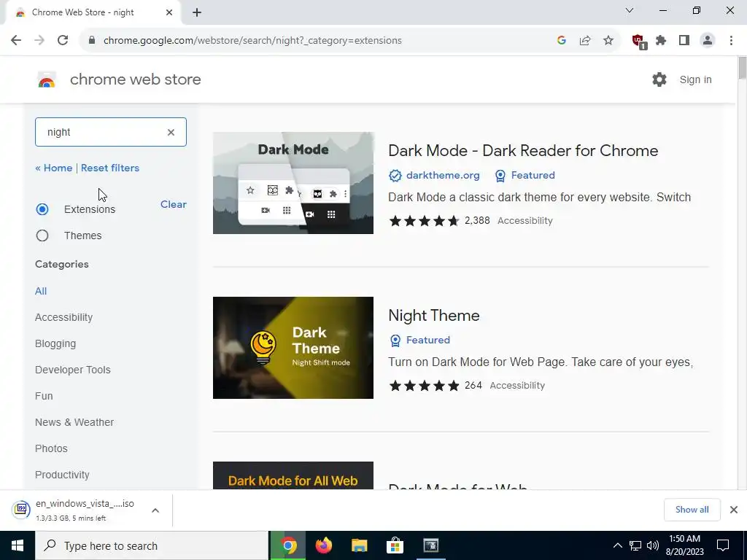The width and height of the screenshot is (747, 560).
Task: Open Microsoft Store from the taskbar
Action: pyautogui.click(x=395, y=545)
